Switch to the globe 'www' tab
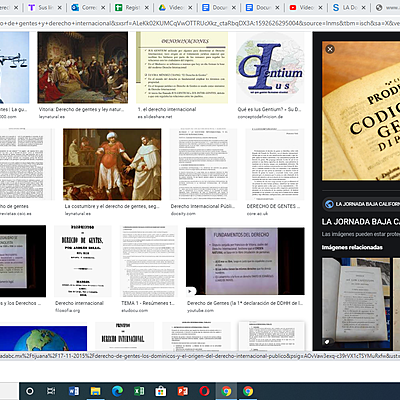The width and height of the screenshot is (400, 400). 387,7
